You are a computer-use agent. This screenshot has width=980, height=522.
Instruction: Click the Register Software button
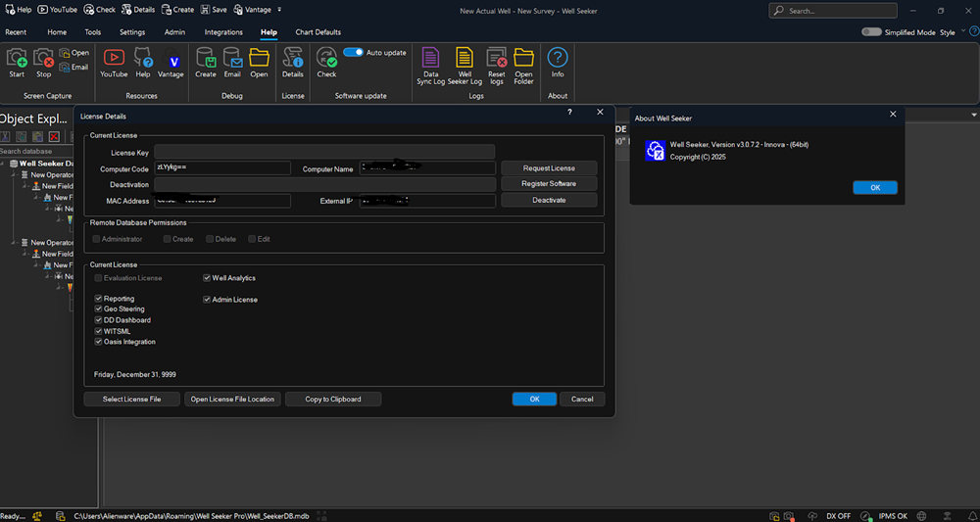tap(550, 184)
